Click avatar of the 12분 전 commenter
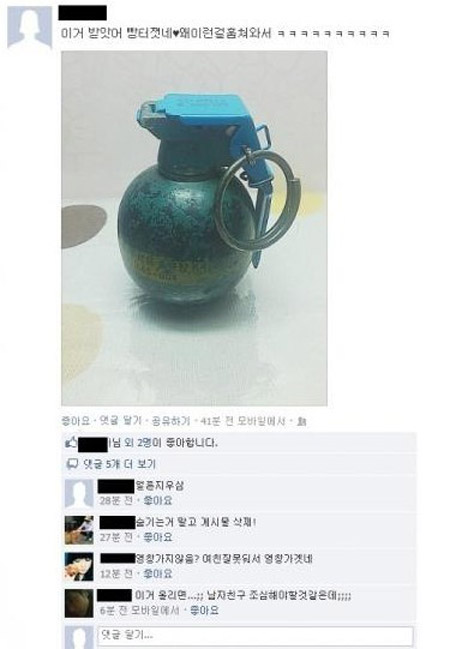This screenshot has height=649, width=450. point(79,567)
